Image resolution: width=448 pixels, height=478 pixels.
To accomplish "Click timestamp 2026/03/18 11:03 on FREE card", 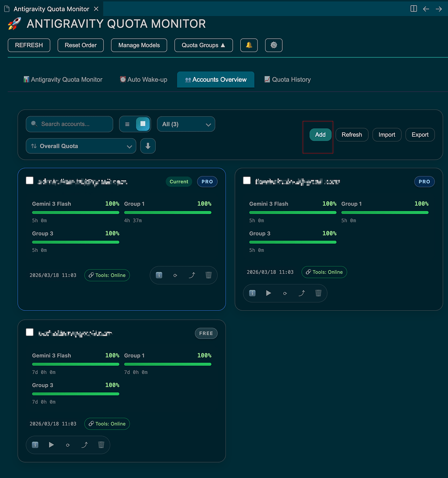I will 53,424.
